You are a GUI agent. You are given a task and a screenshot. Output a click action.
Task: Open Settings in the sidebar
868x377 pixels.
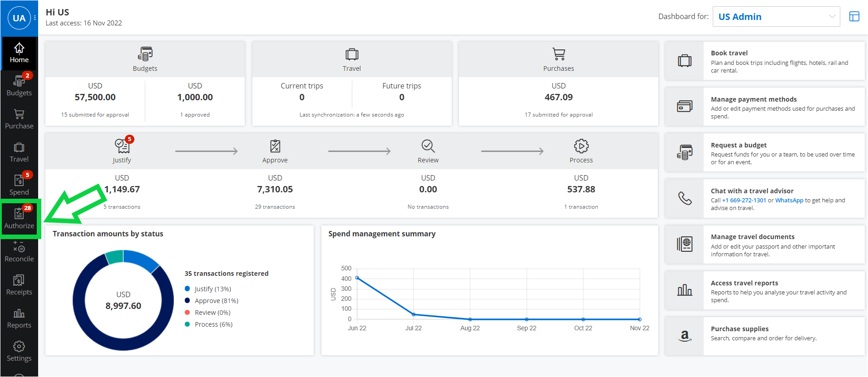click(19, 352)
